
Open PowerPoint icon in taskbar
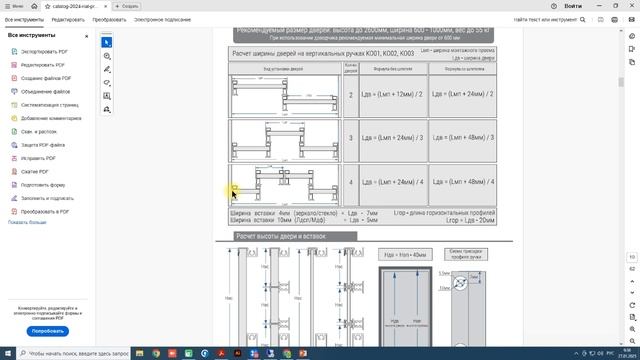click(303, 353)
